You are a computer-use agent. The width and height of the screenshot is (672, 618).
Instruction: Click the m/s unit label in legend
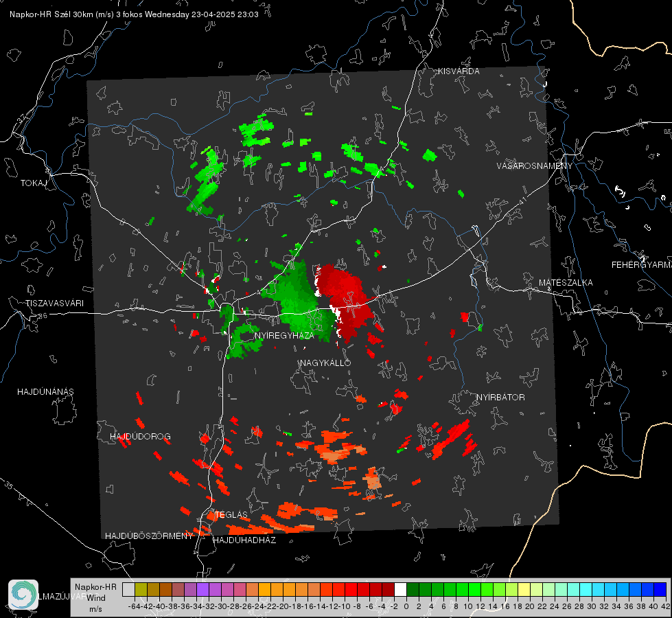[x=95, y=609]
